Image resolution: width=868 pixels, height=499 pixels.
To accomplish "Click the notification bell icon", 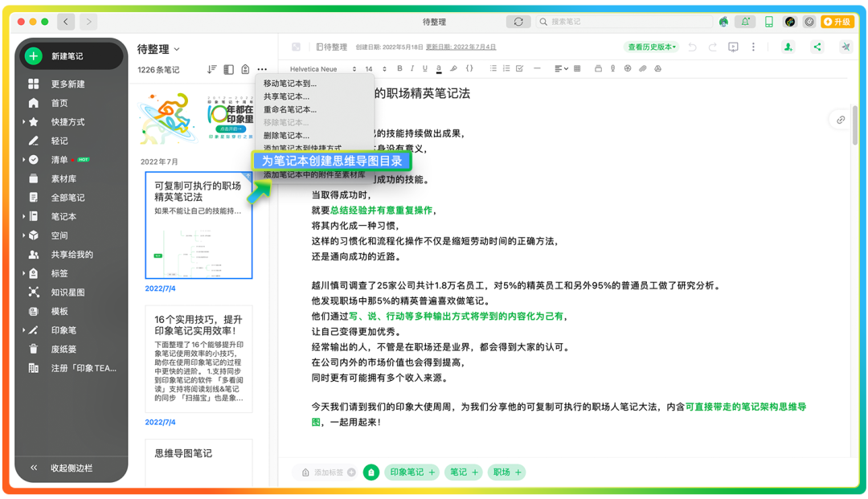I will tap(744, 22).
